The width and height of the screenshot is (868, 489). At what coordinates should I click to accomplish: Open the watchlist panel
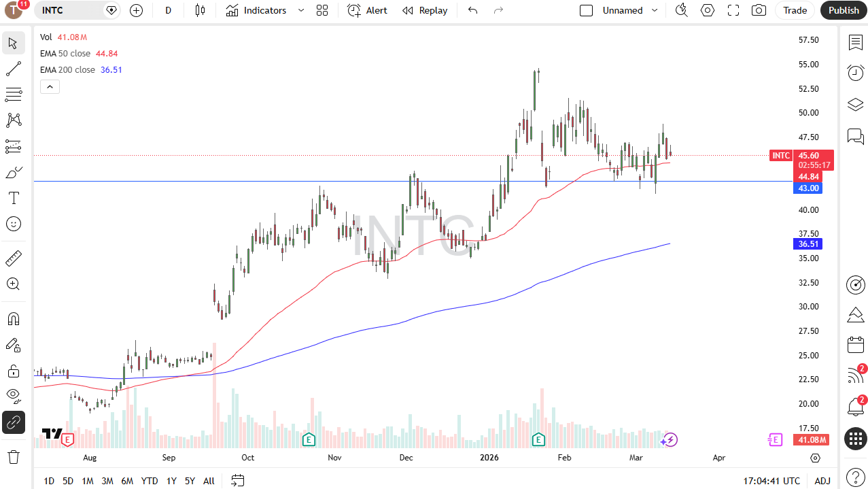(x=855, y=42)
